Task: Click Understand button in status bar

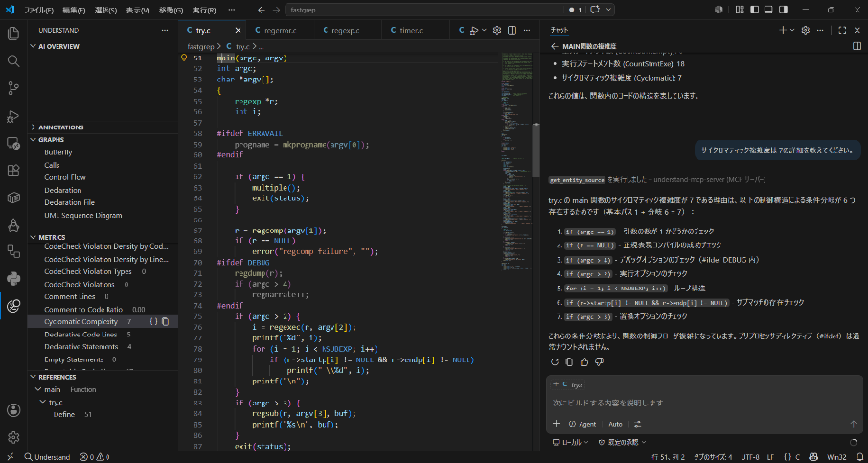Action: [x=47, y=457]
